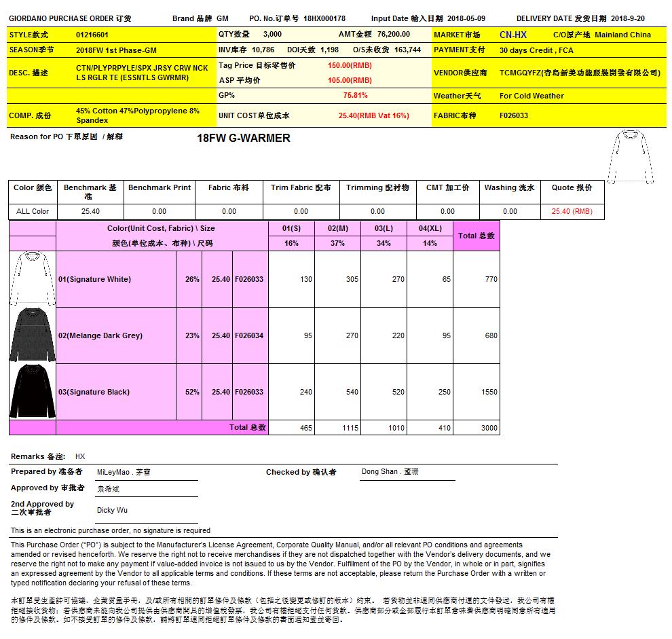Click the Dong Shan checker name field
The image size is (672, 639).
click(390, 472)
